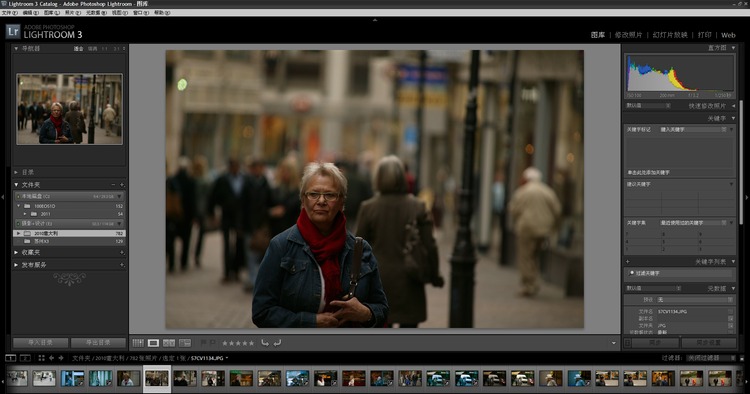This screenshot has height=394, width=750.
Task: Go back using filmstrip left arrow
Action: pos(51,358)
